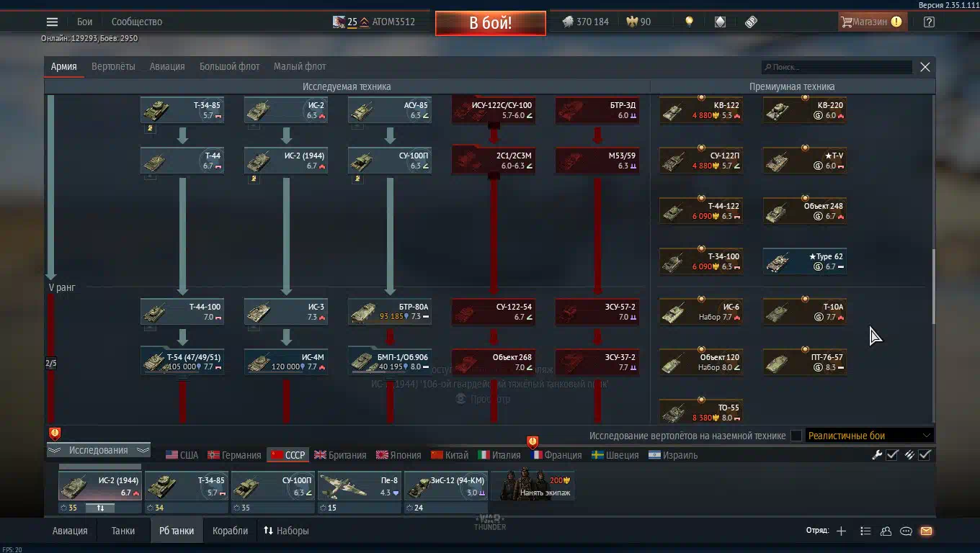Select Т-54 (47/49/51) in the research tree
This screenshot has width=980, height=553.
[182, 362]
